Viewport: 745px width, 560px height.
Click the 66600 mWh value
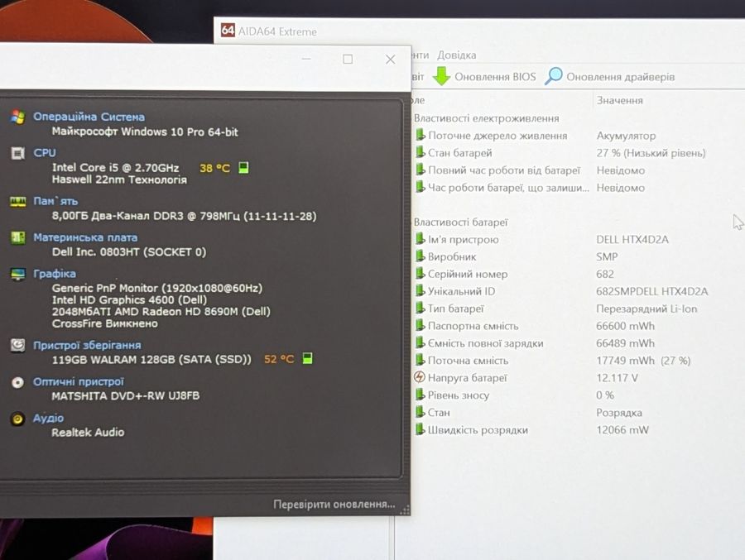pos(625,326)
